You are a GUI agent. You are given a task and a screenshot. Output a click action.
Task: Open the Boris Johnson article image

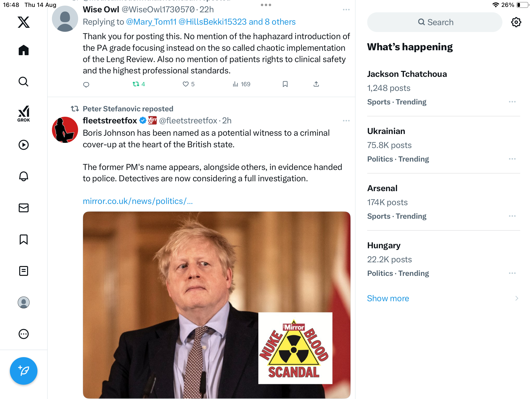point(216,305)
